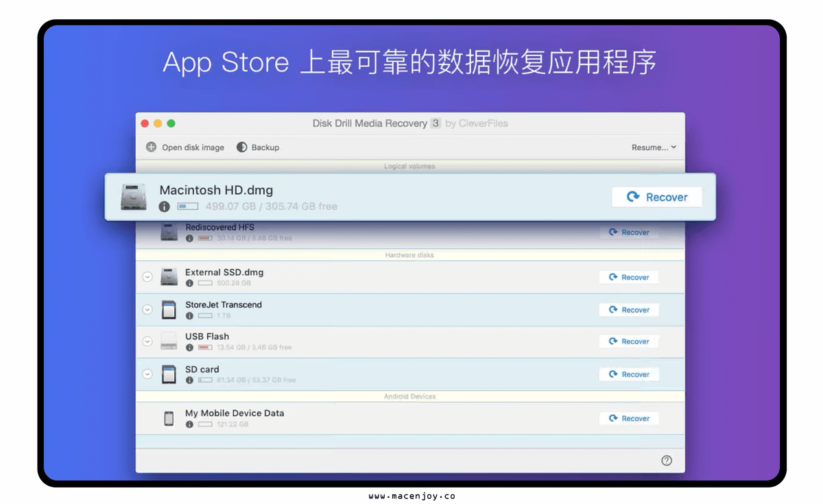Open info for External SSD.dmg
Image resolution: width=823 pixels, height=504 pixels.
coord(189,283)
